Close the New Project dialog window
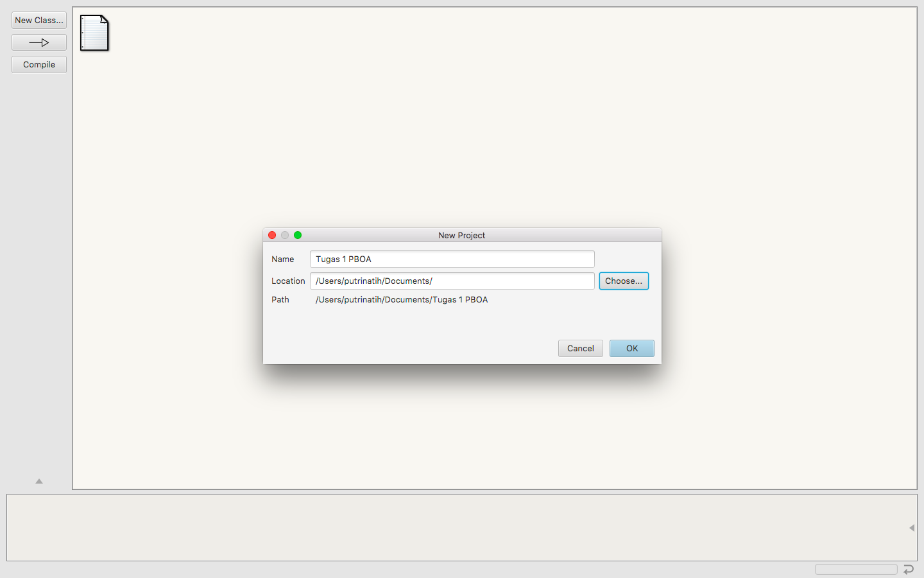 pyautogui.click(x=272, y=236)
